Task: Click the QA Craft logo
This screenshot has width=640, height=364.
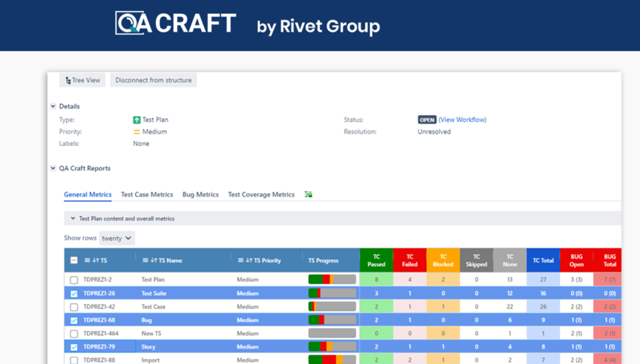Action: pos(175,23)
